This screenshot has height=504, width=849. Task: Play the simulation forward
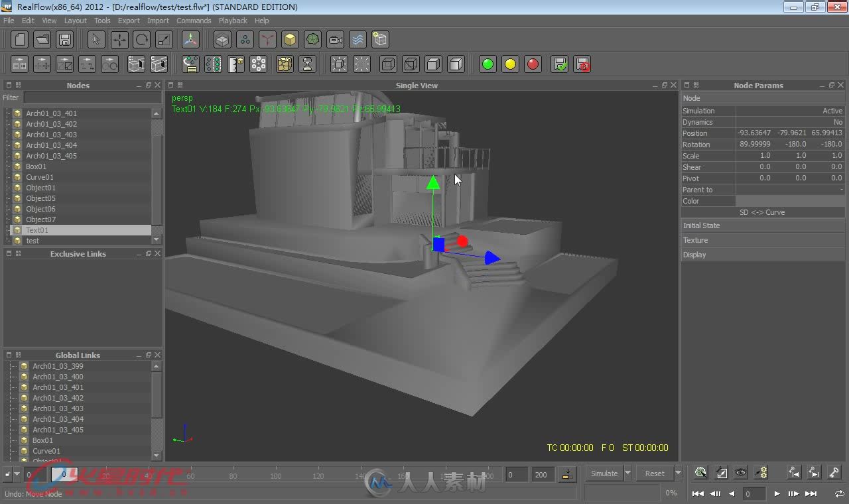click(777, 493)
